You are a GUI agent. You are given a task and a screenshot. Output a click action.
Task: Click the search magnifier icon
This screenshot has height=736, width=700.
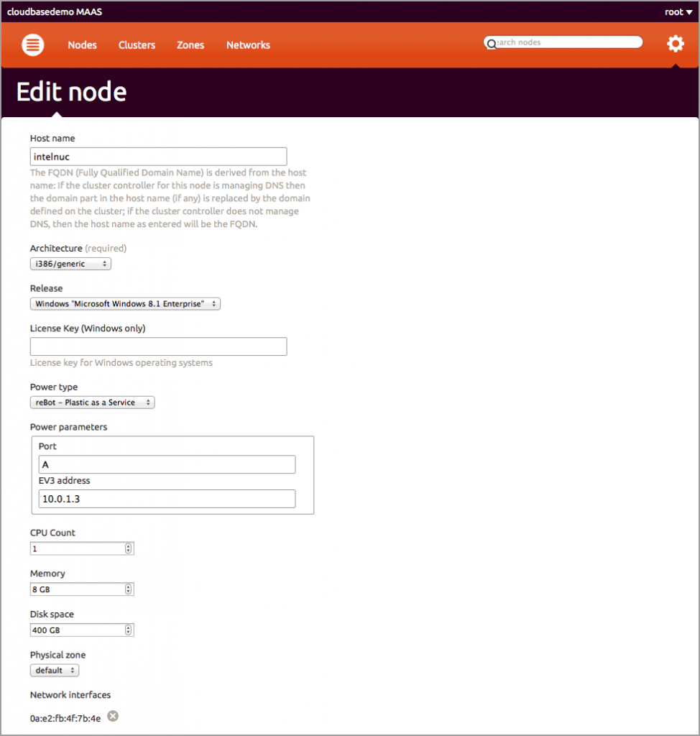[492, 44]
